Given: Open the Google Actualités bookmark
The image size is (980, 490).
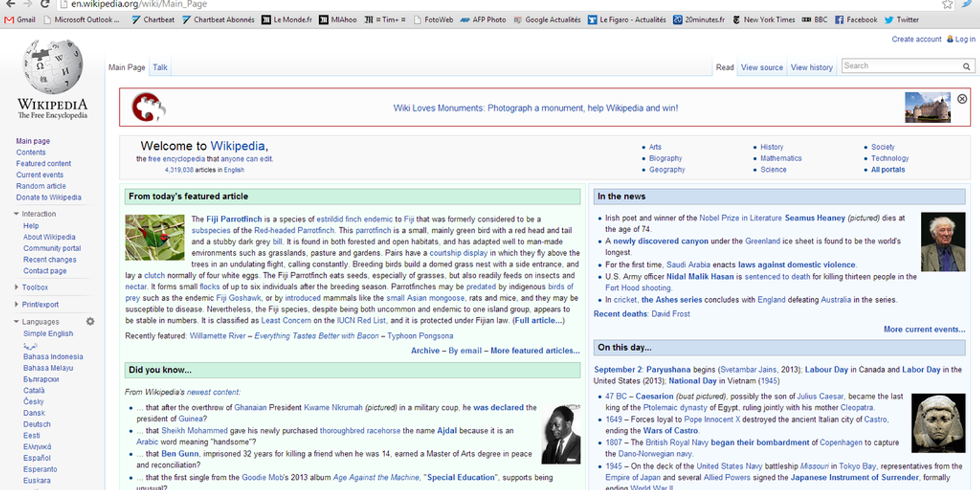Looking at the screenshot, I should tap(547, 20).
